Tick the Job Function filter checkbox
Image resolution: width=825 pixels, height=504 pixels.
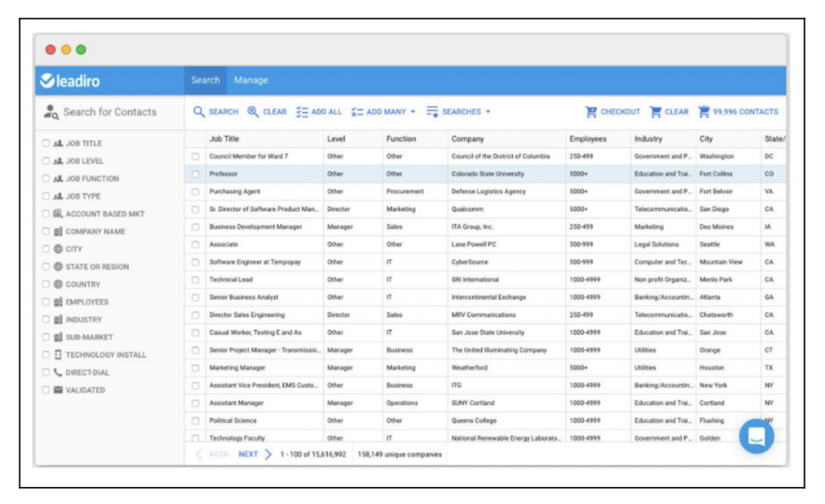tap(46, 178)
